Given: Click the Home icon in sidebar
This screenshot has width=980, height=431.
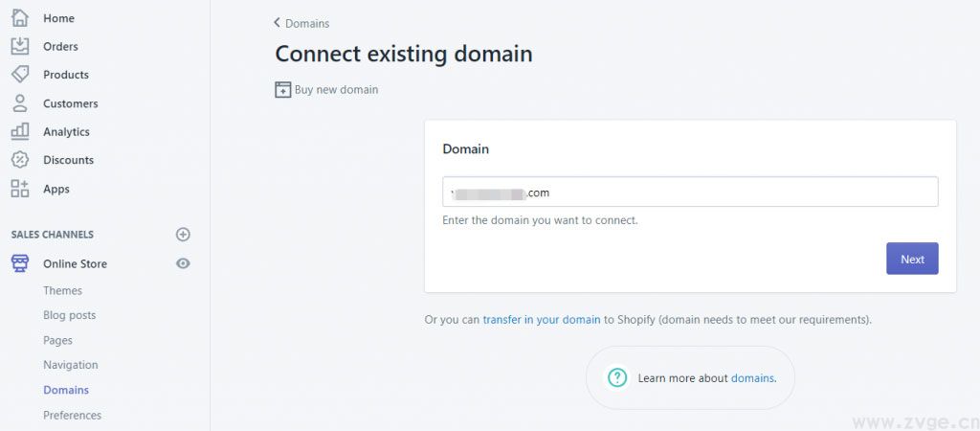Looking at the screenshot, I should (x=20, y=18).
